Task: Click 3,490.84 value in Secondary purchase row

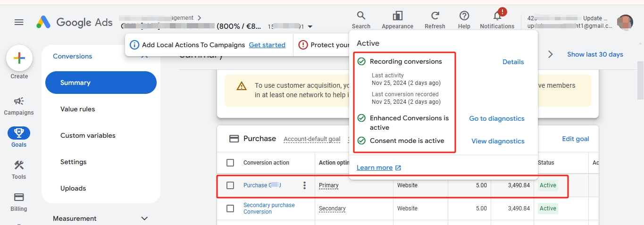Action: click(x=519, y=208)
